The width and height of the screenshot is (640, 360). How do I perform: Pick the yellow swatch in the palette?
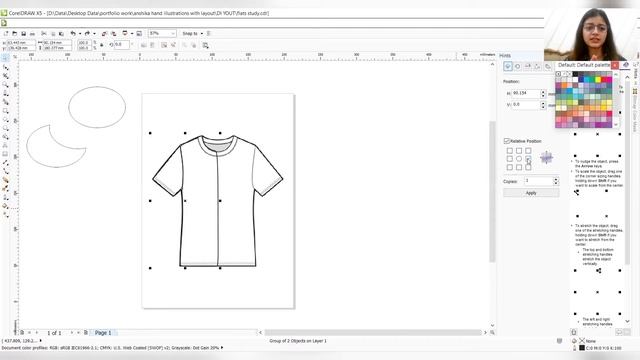598,80
